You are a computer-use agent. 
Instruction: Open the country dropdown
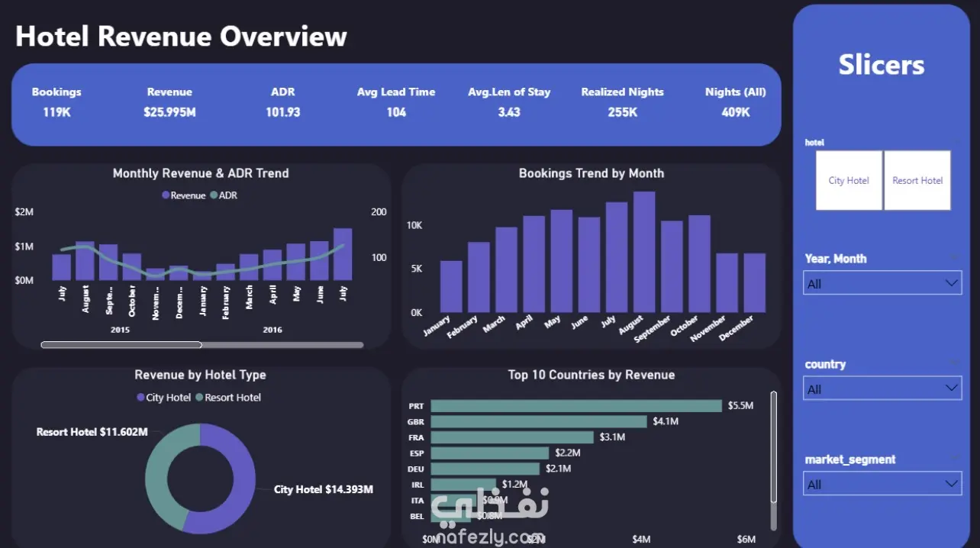(x=882, y=388)
